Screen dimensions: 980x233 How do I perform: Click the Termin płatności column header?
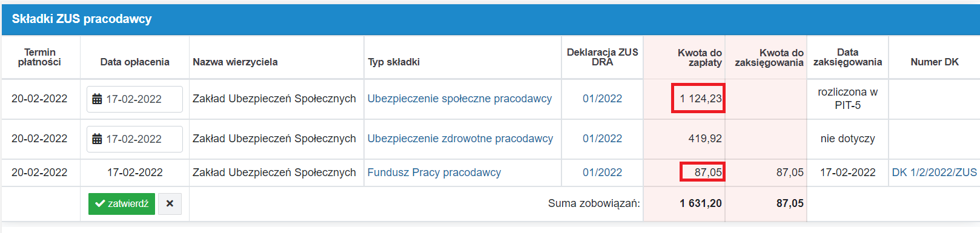(x=39, y=57)
